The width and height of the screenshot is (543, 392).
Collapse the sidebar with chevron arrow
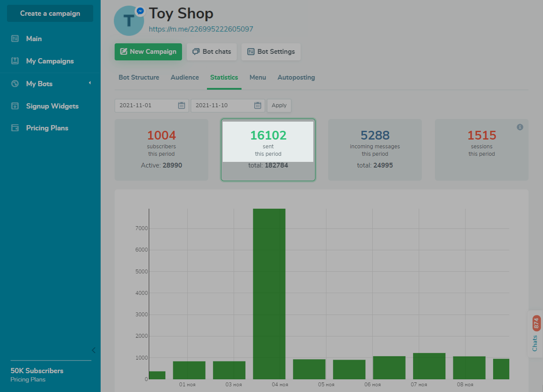[93, 350]
